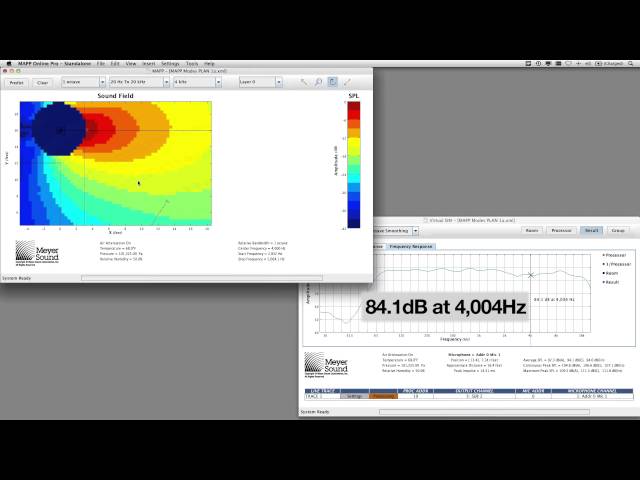Switch to the Frequency Response tab
Viewport: 640px width, 480px height.
[411, 247]
